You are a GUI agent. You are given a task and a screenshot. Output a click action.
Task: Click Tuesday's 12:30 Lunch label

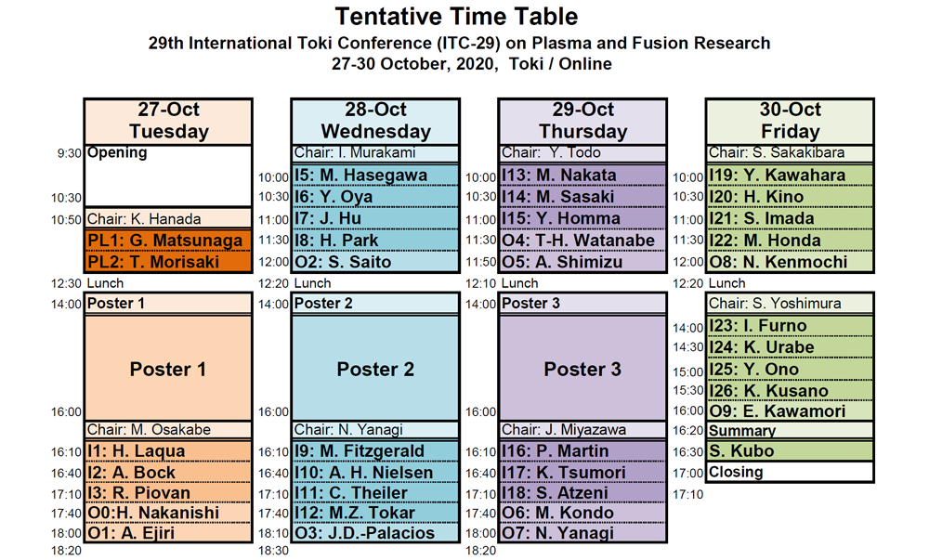pyautogui.click(x=105, y=283)
